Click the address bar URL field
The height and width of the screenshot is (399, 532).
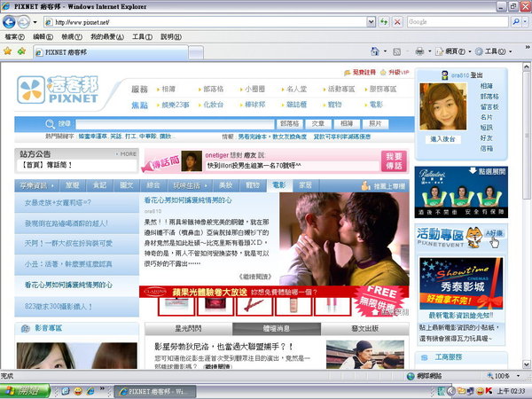[206, 22]
